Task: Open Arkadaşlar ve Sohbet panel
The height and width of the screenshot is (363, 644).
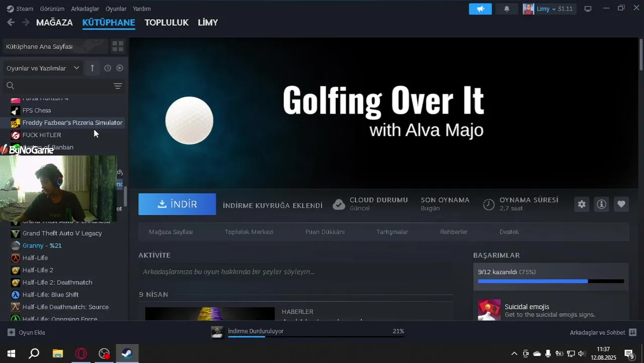Action: point(603,333)
